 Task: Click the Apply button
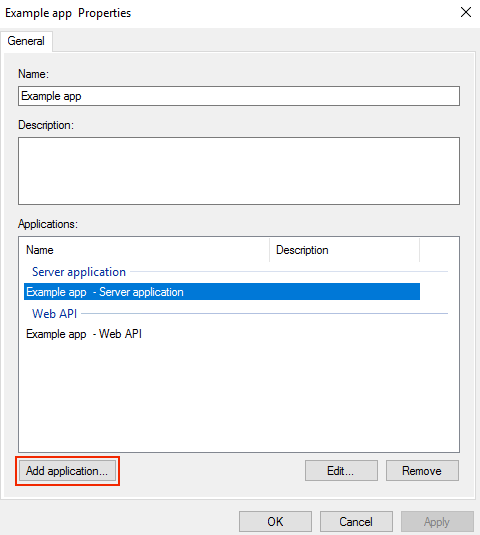(x=437, y=522)
